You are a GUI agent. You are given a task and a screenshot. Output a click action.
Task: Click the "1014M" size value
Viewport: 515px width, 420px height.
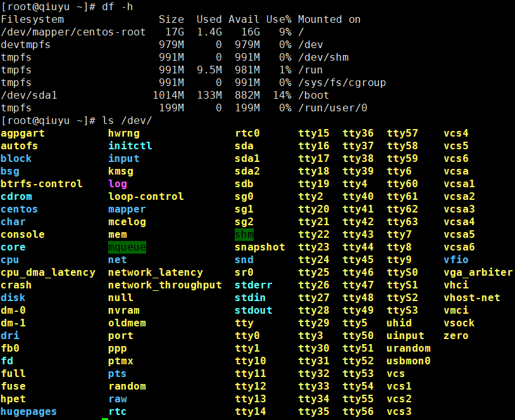[x=168, y=96]
